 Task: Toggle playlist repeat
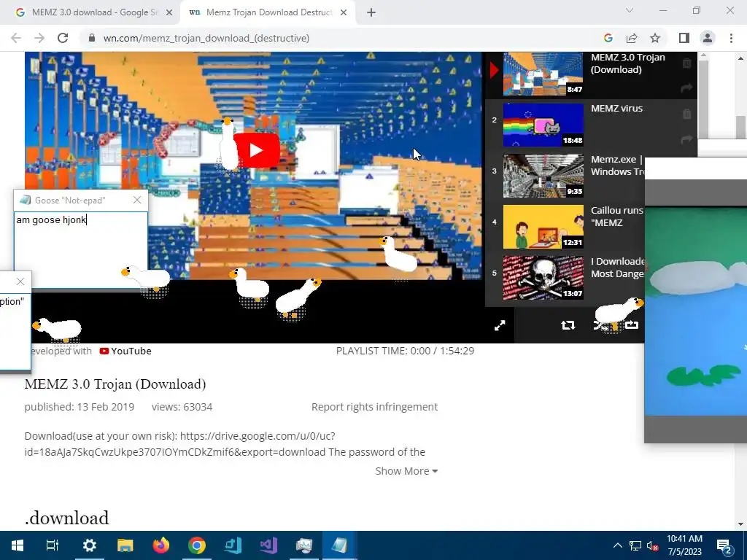(568, 325)
